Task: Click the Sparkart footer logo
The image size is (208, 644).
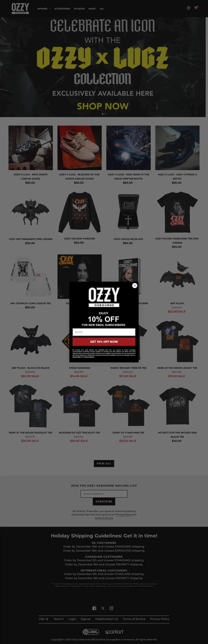Action: coord(115,632)
